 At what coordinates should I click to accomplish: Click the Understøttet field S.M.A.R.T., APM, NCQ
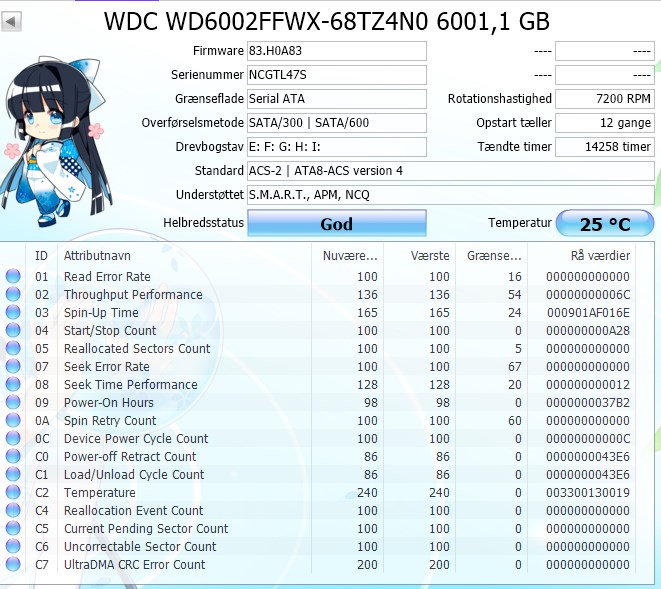click(451, 195)
